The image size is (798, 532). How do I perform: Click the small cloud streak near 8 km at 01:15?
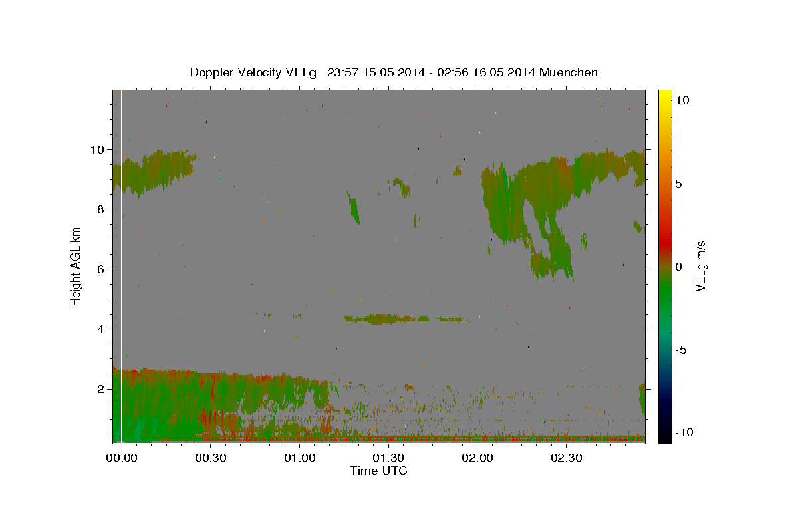[x=353, y=207]
